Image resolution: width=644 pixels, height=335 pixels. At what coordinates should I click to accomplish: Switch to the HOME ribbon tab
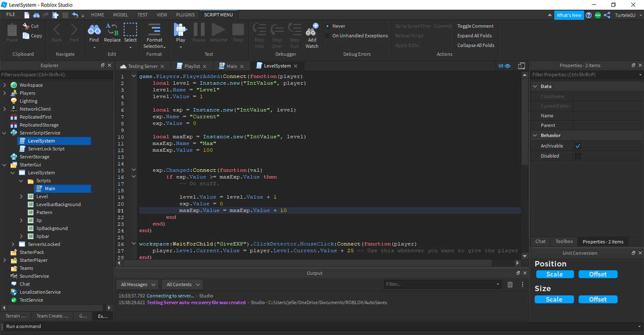click(98, 14)
